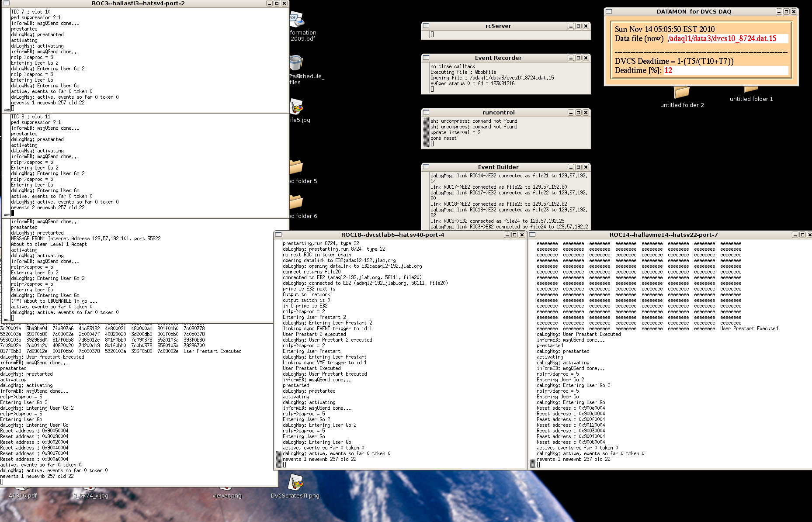The width and height of the screenshot is (812, 522).
Task: Click 'no next ROC in token chain' in ROC18
Action: pos(317,255)
